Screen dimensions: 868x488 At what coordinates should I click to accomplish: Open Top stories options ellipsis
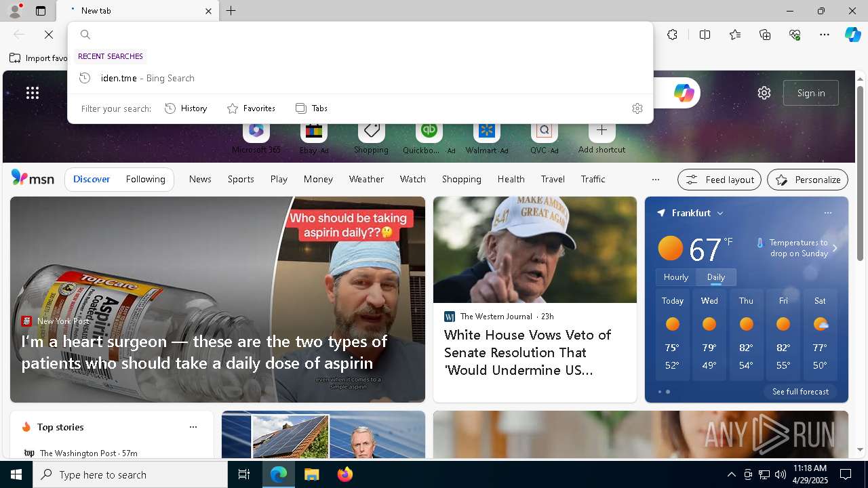[193, 427]
